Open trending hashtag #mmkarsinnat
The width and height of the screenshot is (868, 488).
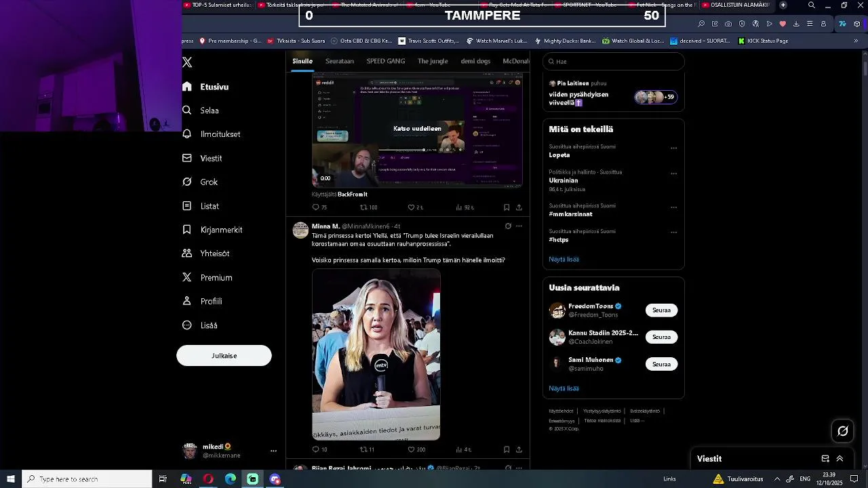[570, 214]
